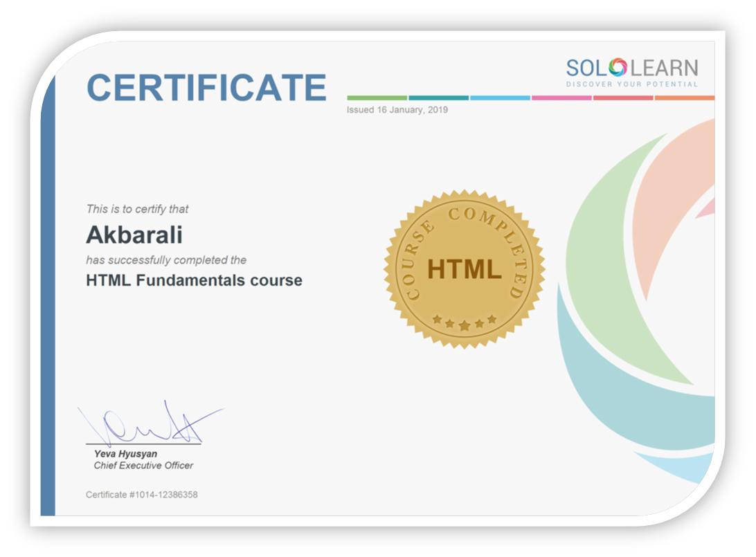The height and width of the screenshot is (557, 756).
Task: Click the SoloLearn colorful circle logo icon
Action: [x=618, y=67]
